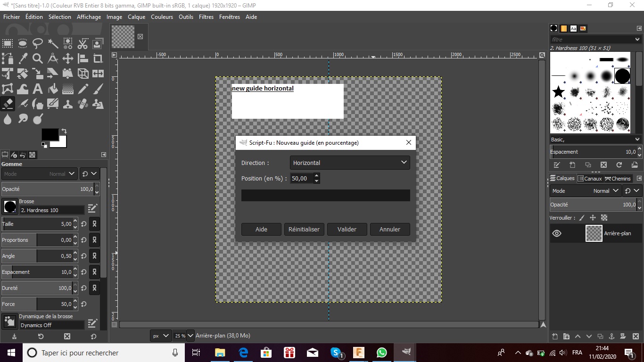644x362 pixels.
Task: Open the Basic brush tag dropdown
Action: pos(637,140)
